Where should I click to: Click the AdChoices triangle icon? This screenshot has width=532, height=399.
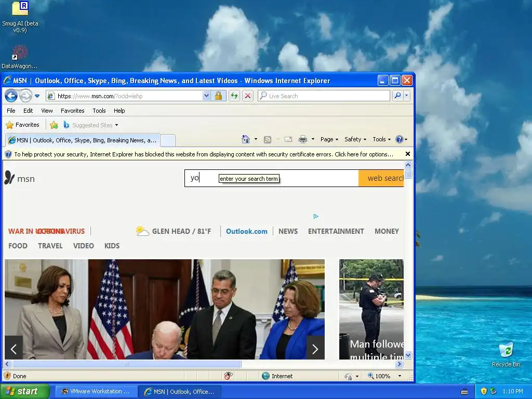(316, 216)
